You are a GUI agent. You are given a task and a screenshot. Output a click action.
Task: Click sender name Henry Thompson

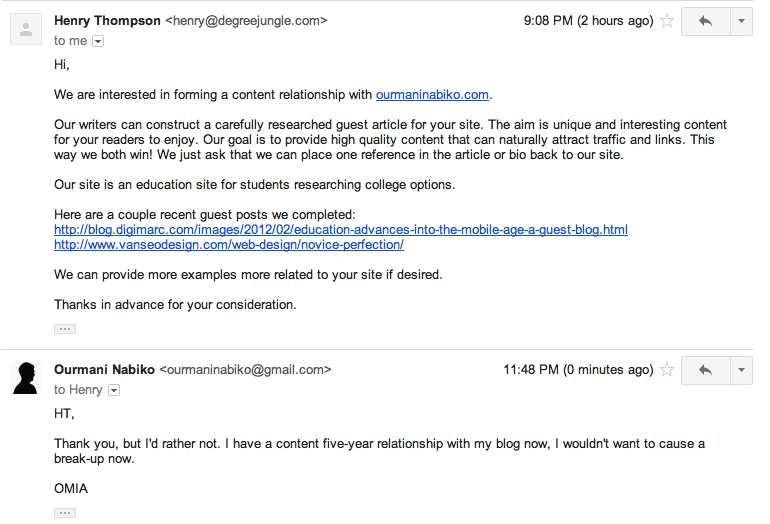click(x=106, y=20)
